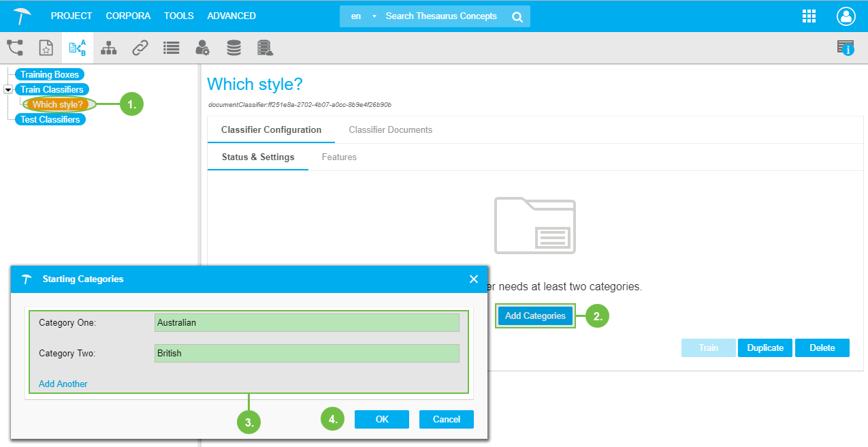Click the cloud server icon
This screenshot has width=868, height=447.
(x=265, y=48)
